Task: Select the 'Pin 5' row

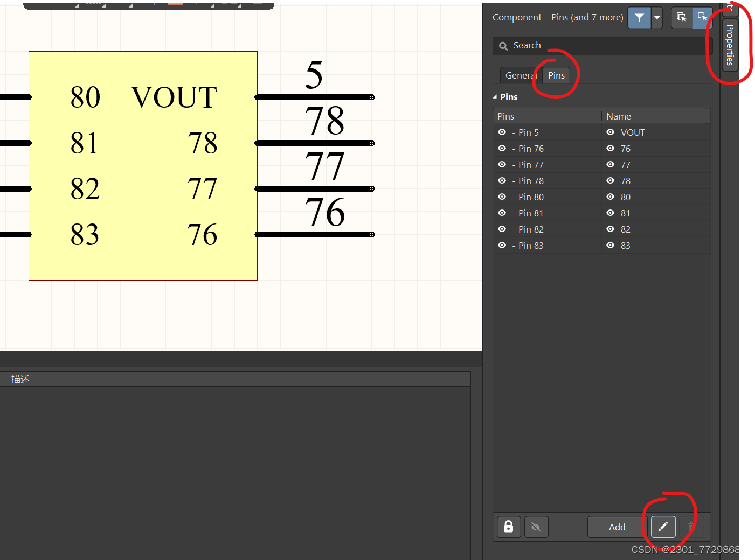Action: pyautogui.click(x=602, y=132)
